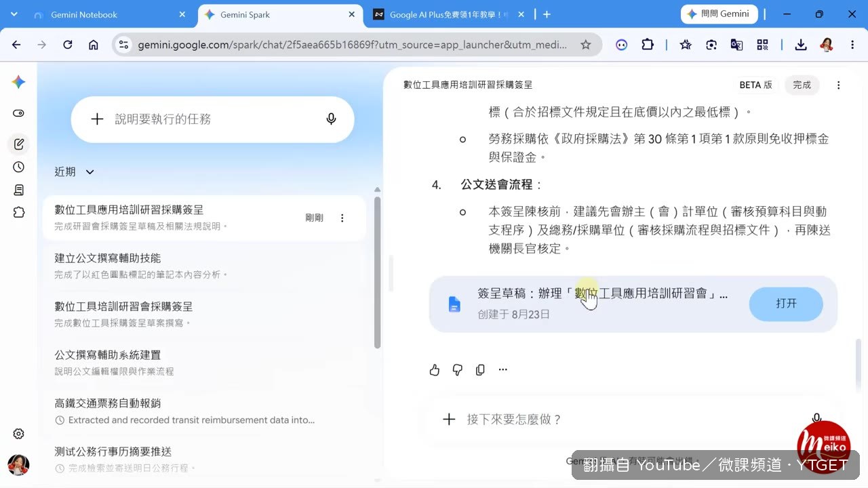Open chat options three-dot menu
This screenshot has height=488, width=868.
pos(839,85)
